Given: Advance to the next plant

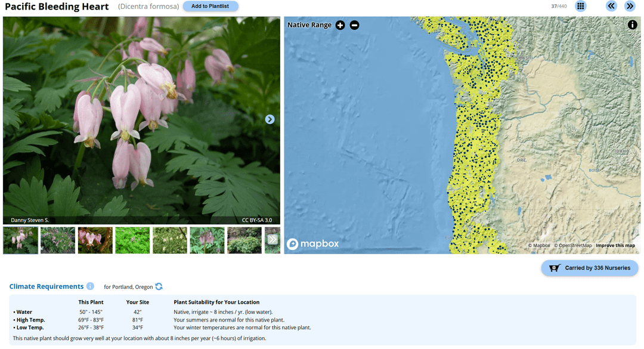Looking at the screenshot, I should [x=629, y=7].
